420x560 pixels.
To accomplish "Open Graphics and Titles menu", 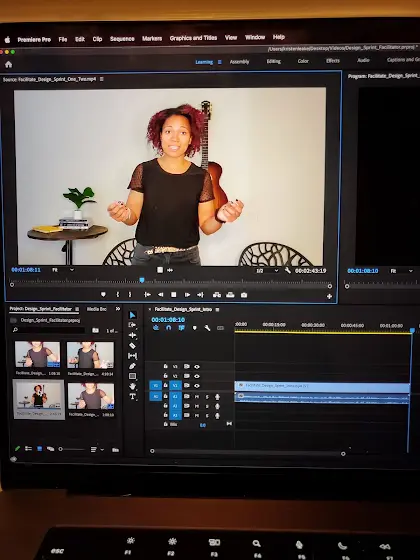I will tap(193, 38).
